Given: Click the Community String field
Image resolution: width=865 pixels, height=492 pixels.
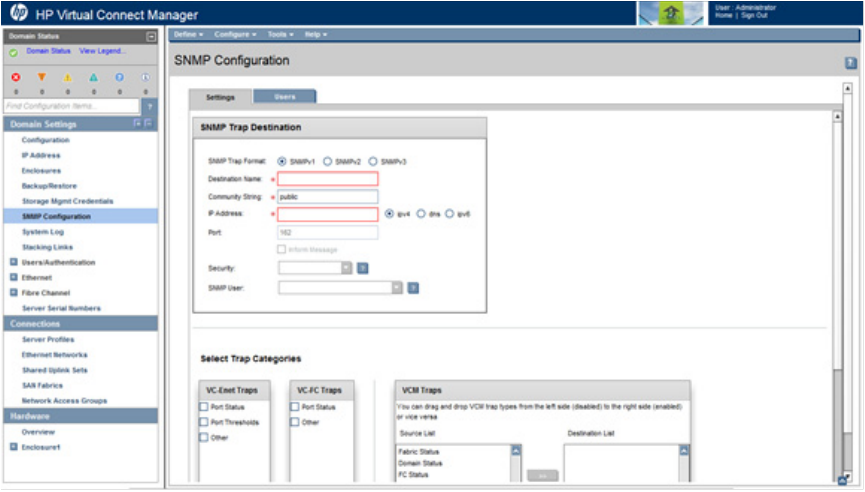Looking at the screenshot, I should [328, 196].
